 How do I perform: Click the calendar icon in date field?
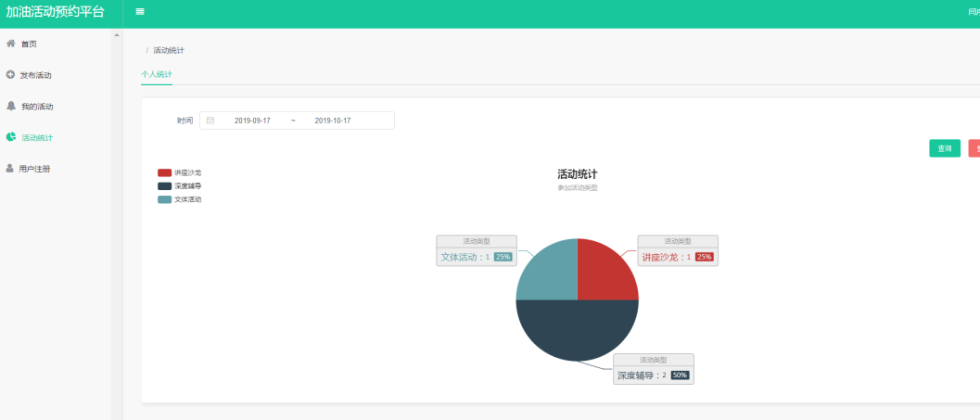[210, 121]
